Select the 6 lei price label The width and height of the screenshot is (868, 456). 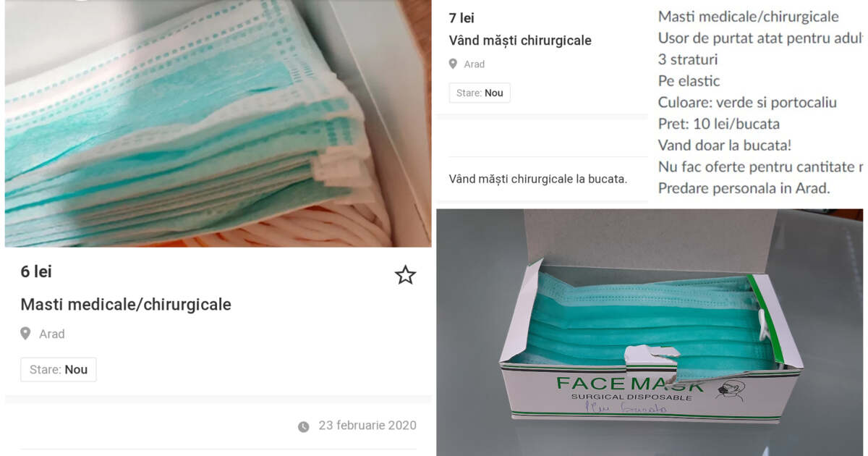(x=36, y=271)
